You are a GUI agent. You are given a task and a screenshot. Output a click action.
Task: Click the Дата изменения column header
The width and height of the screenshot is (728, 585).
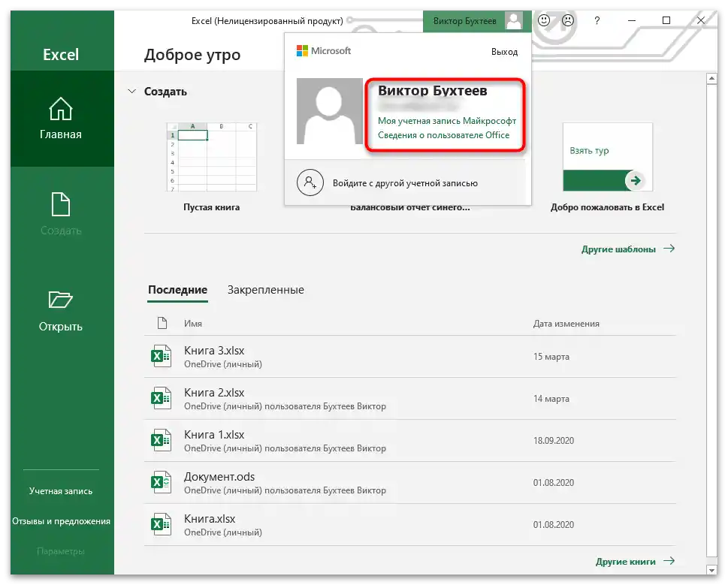566,324
